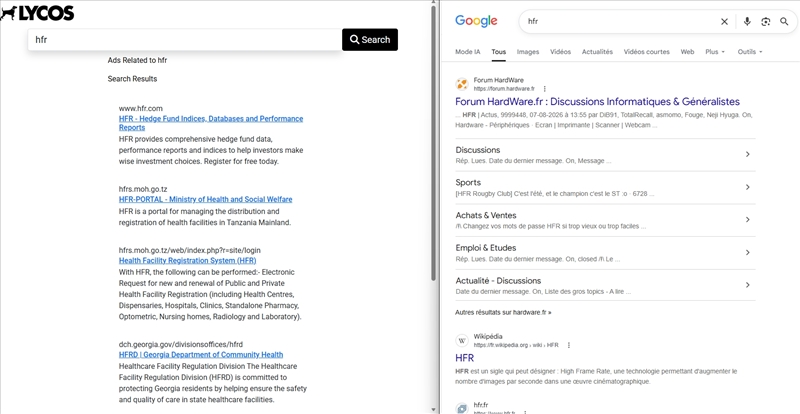The width and height of the screenshot is (800, 414).
Task: Open HFR Hedge Fund Indices result link
Action: 211,123
